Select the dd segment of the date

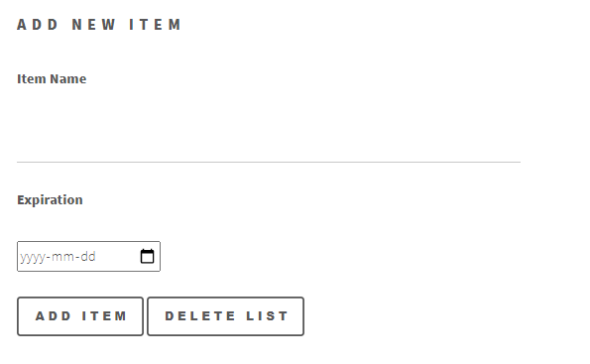[87, 256]
